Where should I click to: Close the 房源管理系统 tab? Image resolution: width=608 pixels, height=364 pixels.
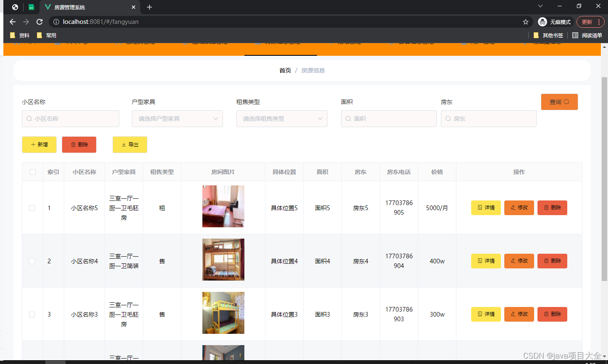coord(134,7)
